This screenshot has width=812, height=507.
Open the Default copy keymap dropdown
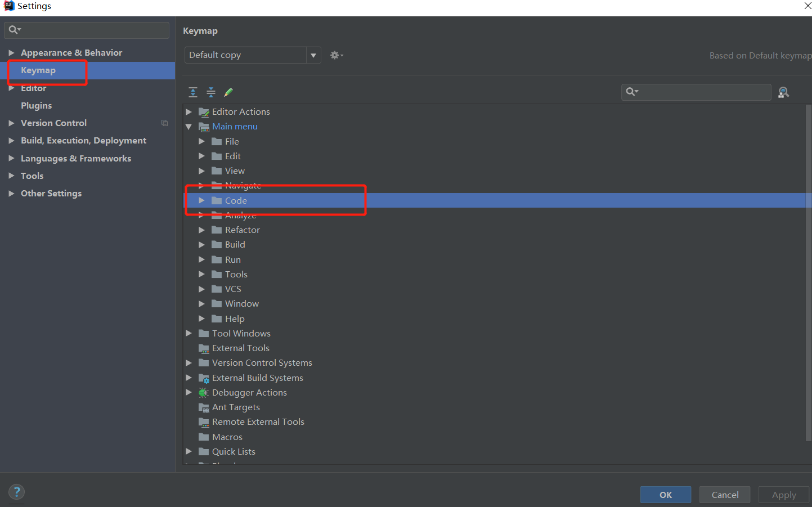click(313, 55)
